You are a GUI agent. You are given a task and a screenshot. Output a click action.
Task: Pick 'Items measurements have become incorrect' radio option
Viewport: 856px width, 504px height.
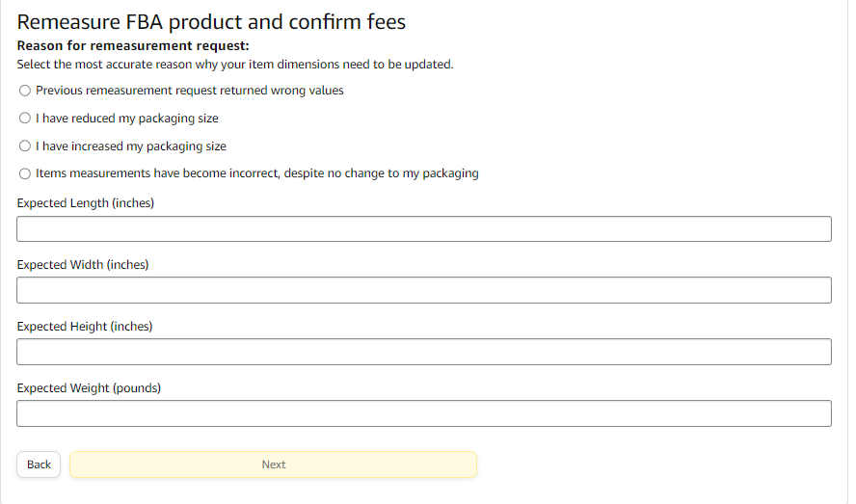[25, 174]
